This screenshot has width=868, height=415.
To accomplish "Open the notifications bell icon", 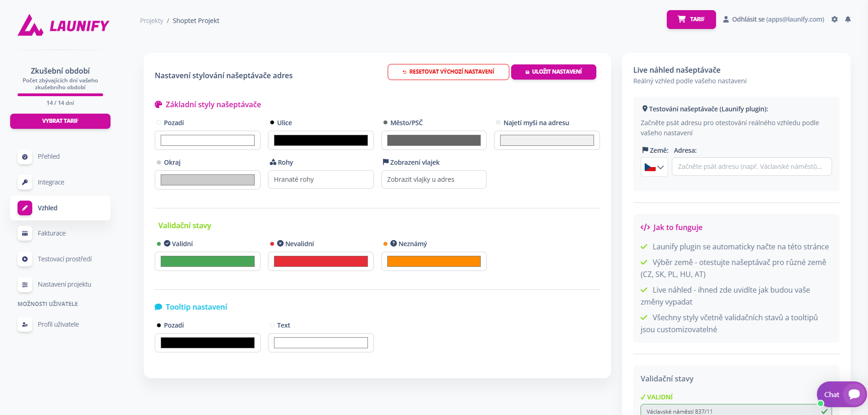I will tap(848, 19).
